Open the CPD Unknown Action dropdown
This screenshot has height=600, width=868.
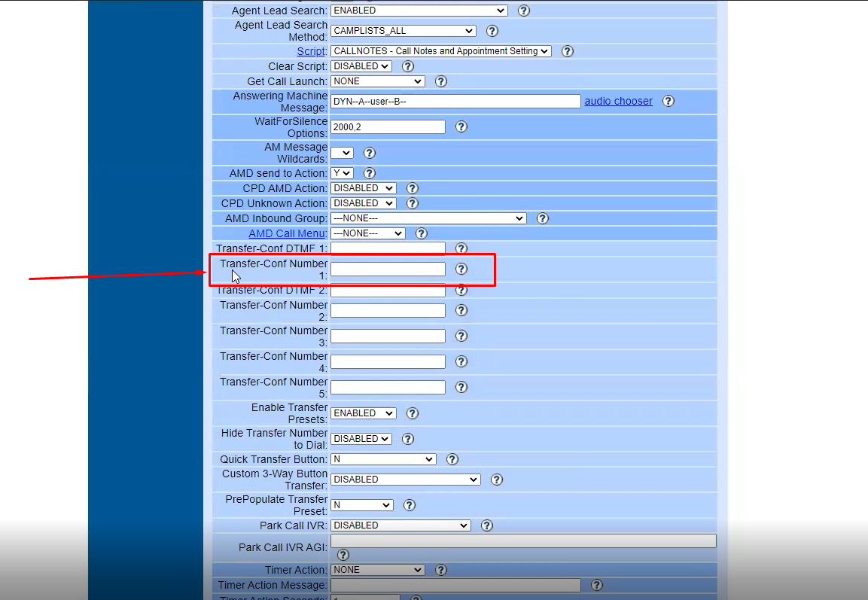pyautogui.click(x=363, y=203)
